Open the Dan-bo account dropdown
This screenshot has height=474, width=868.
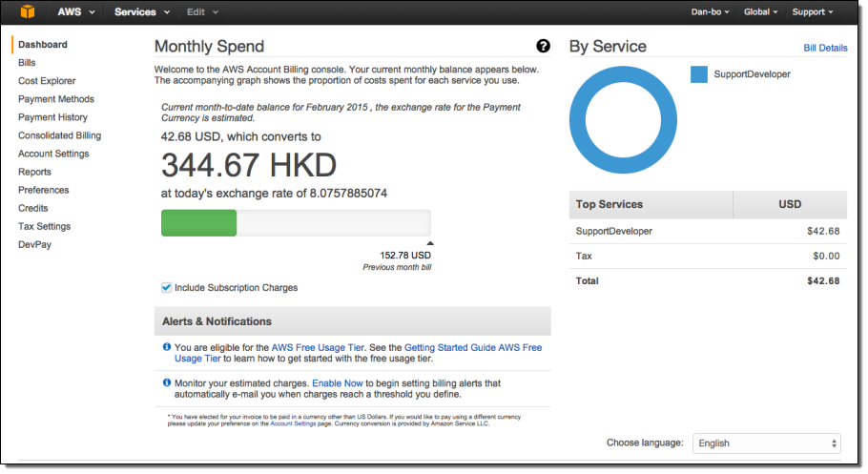(x=710, y=11)
